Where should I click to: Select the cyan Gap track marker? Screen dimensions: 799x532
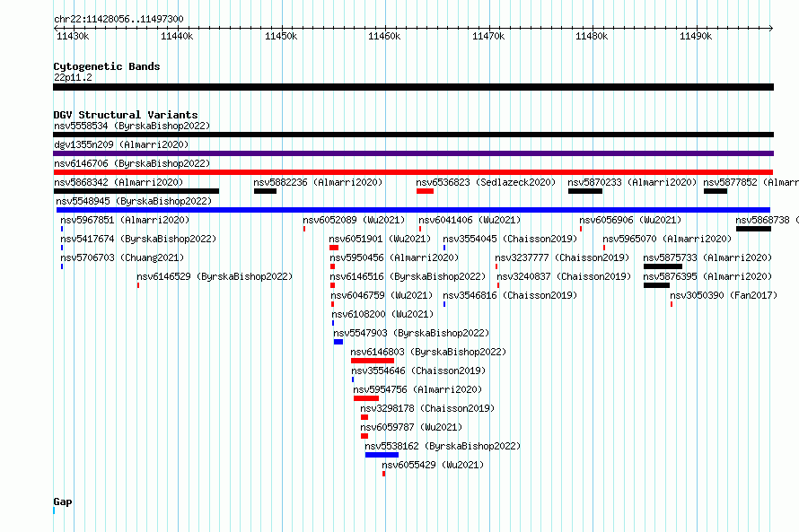pyautogui.click(x=54, y=510)
